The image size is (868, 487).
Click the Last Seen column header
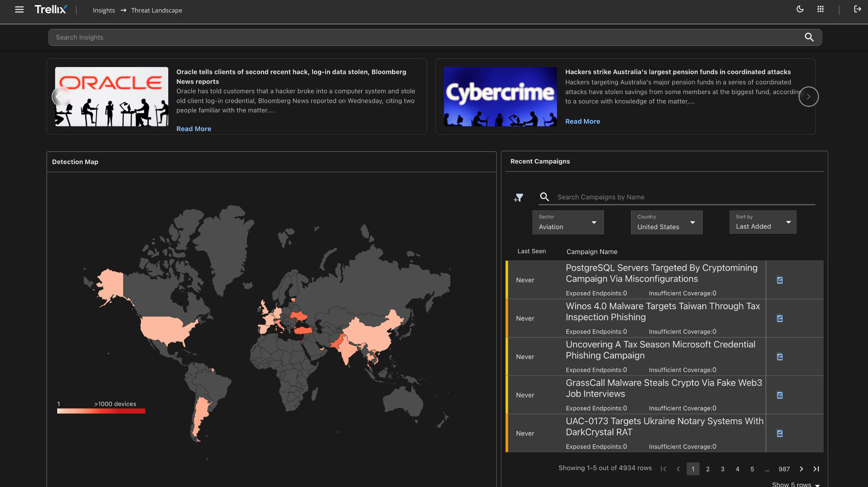(531, 251)
